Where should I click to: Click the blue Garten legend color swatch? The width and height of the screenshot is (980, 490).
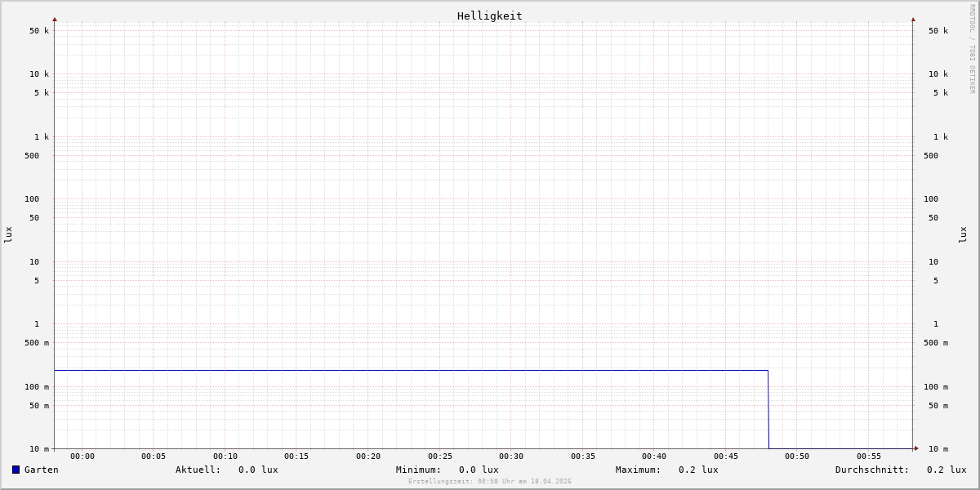click(16, 470)
